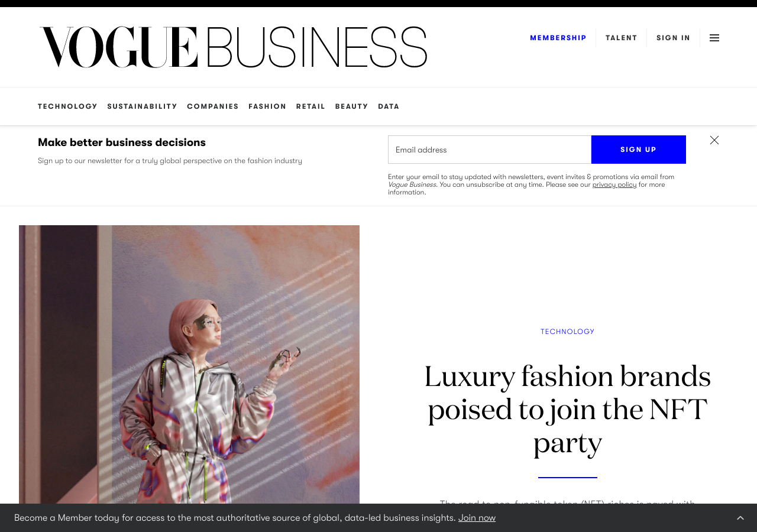Open the NFT party article headline
The image size is (757, 532).
click(568, 410)
